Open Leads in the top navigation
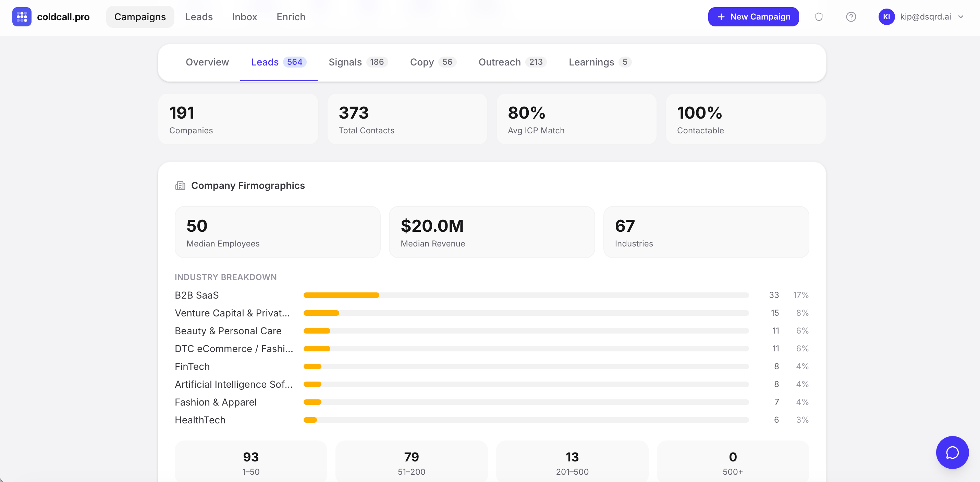The height and width of the screenshot is (482, 980). pyautogui.click(x=199, y=17)
